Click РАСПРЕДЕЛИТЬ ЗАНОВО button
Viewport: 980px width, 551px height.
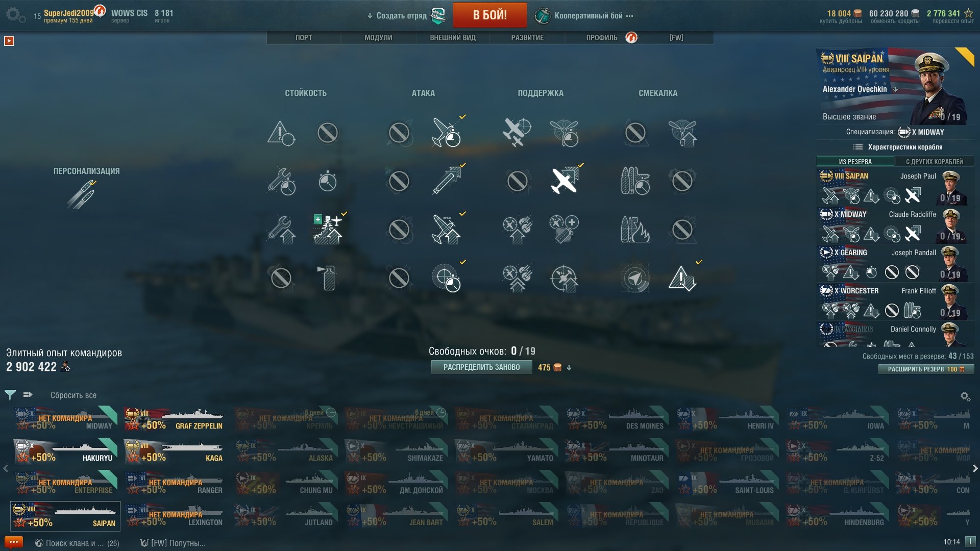point(481,367)
